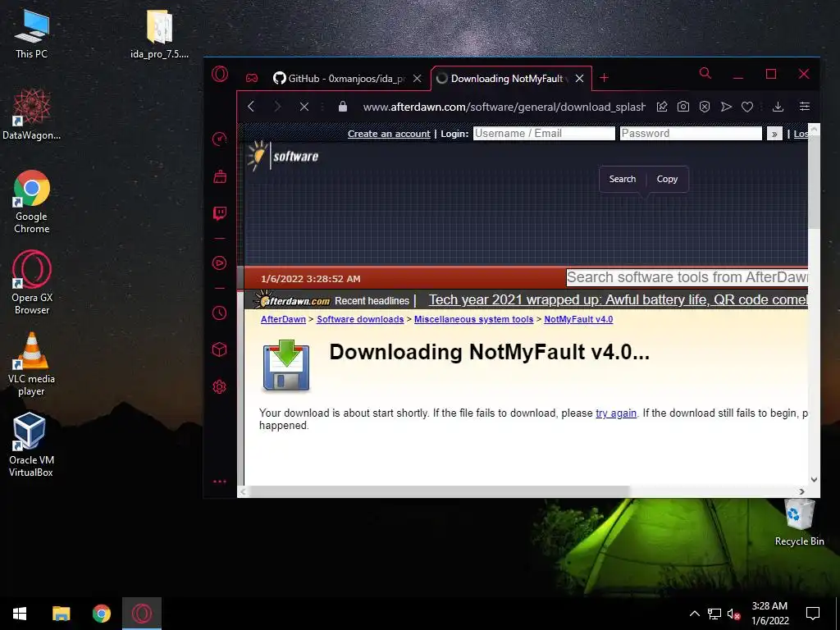Screen dimensions: 840x630
Task: Click the page's vertical scrollbar thumb
Action: pos(814,182)
